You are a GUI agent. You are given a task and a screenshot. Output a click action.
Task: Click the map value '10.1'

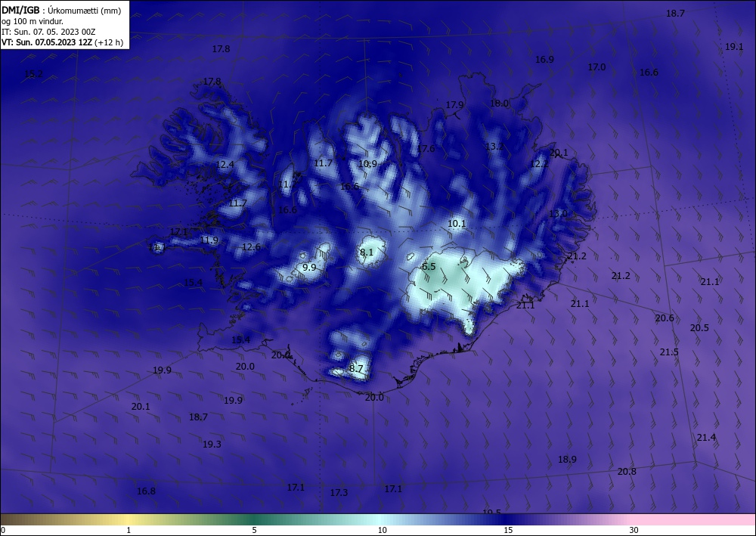click(457, 224)
